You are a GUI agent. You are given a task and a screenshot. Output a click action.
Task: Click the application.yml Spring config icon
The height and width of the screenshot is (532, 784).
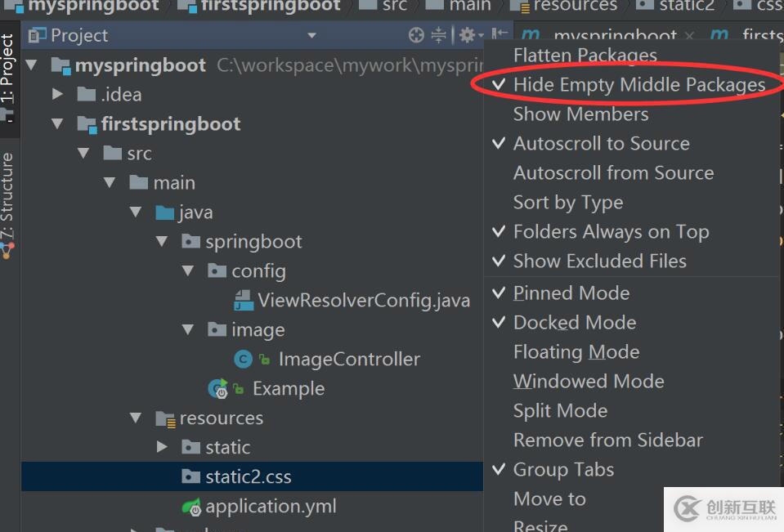(191, 507)
